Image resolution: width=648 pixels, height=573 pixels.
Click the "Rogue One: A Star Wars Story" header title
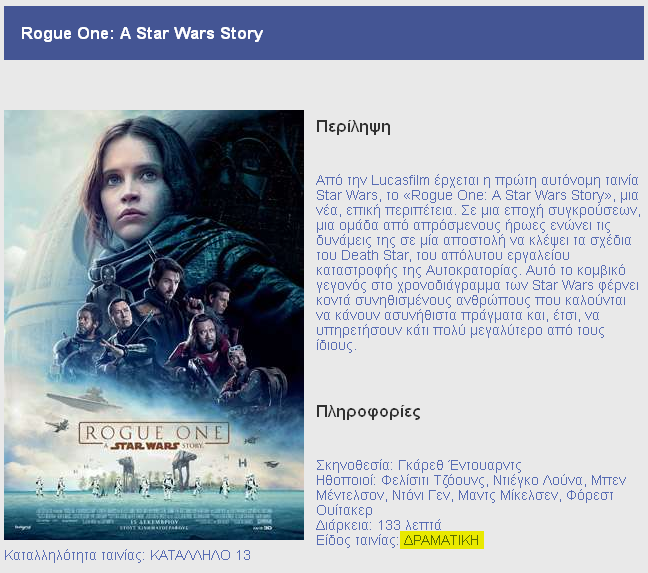coord(141,34)
